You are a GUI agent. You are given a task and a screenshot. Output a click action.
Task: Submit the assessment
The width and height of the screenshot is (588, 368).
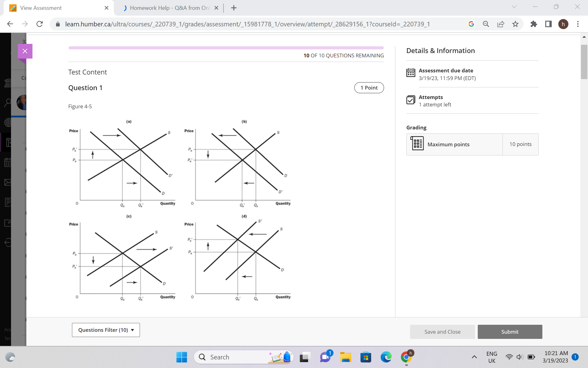click(x=510, y=332)
